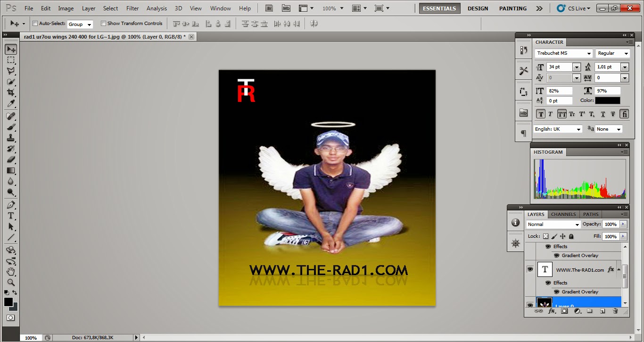
Task: Toggle Faux Bold in Character panel
Action: (541, 114)
